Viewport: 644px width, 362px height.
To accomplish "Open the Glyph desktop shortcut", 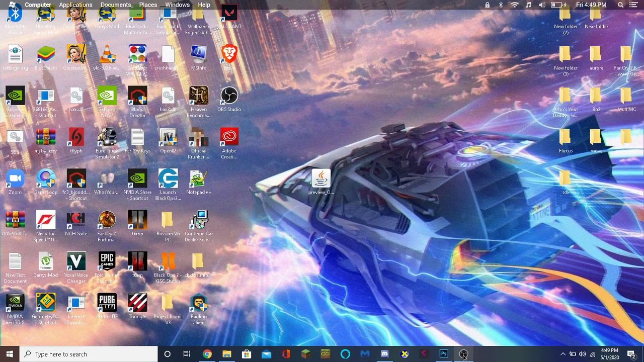I will click(76, 137).
